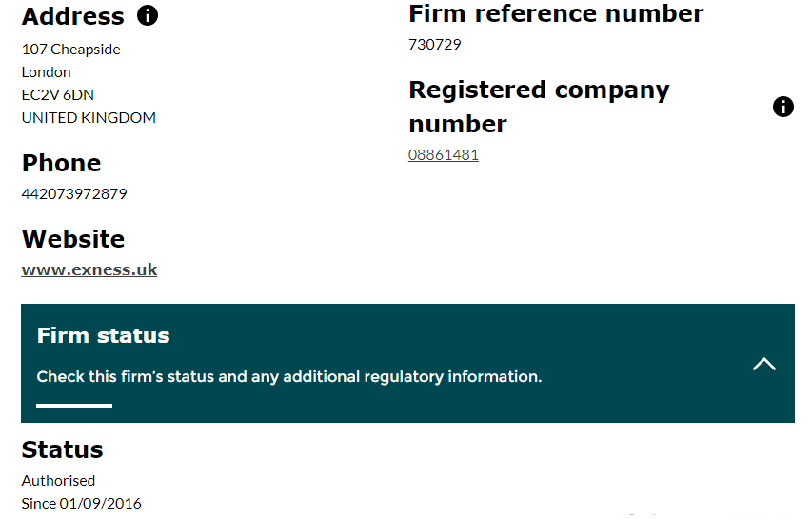Click the Address heading text

73,16
